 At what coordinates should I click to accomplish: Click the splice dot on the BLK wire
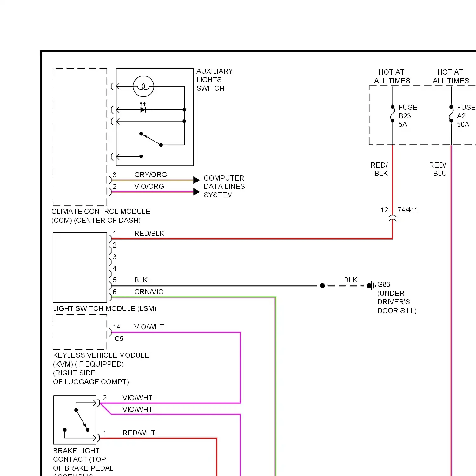(x=322, y=286)
